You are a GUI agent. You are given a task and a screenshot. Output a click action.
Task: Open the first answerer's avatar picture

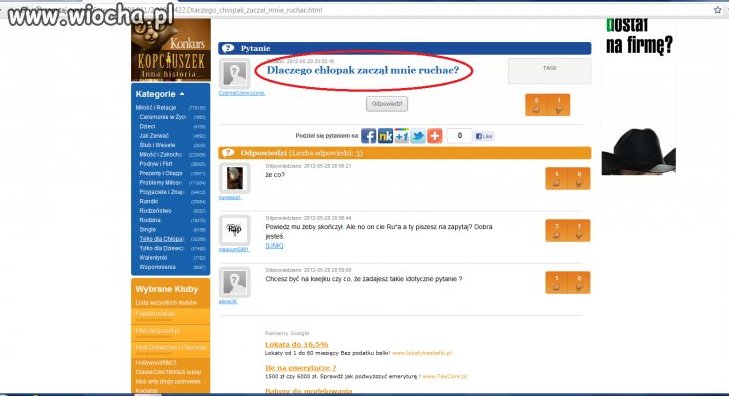point(235,178)
